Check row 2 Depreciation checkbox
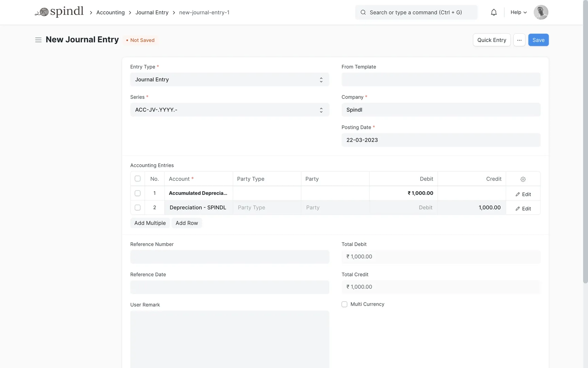This screenshot has width=588, height=368. (137, 208)
